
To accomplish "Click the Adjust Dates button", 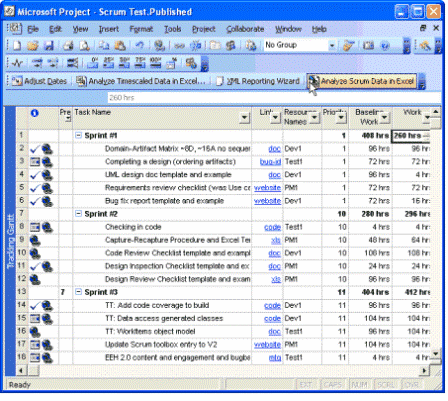I will 39,81.
